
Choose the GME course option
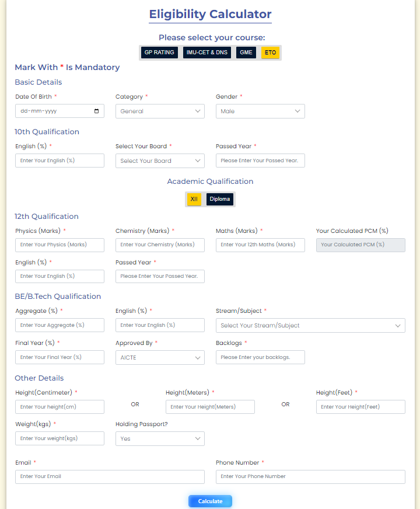[246, 53]
